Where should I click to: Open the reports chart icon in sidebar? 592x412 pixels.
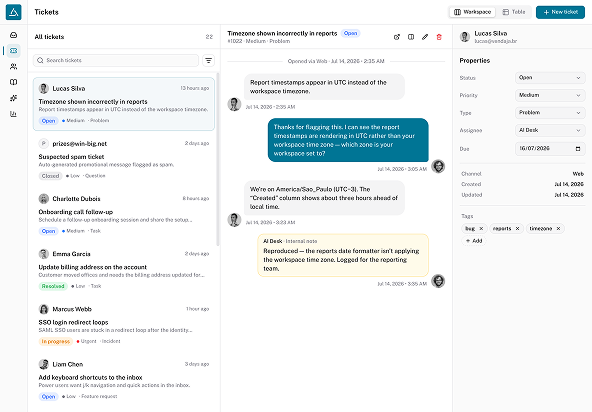pyautogui.click(x=14, y=114)
